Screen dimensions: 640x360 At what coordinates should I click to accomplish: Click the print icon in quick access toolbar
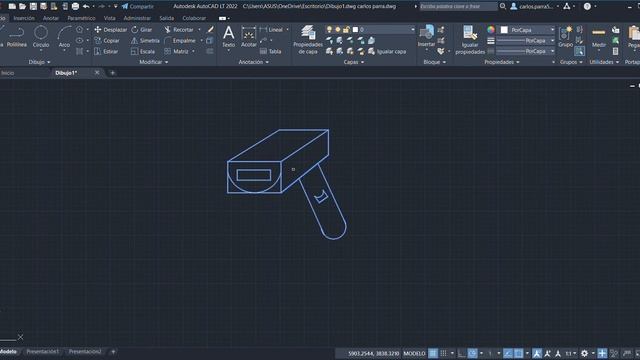pyautogui.click(x=76, y=7)
